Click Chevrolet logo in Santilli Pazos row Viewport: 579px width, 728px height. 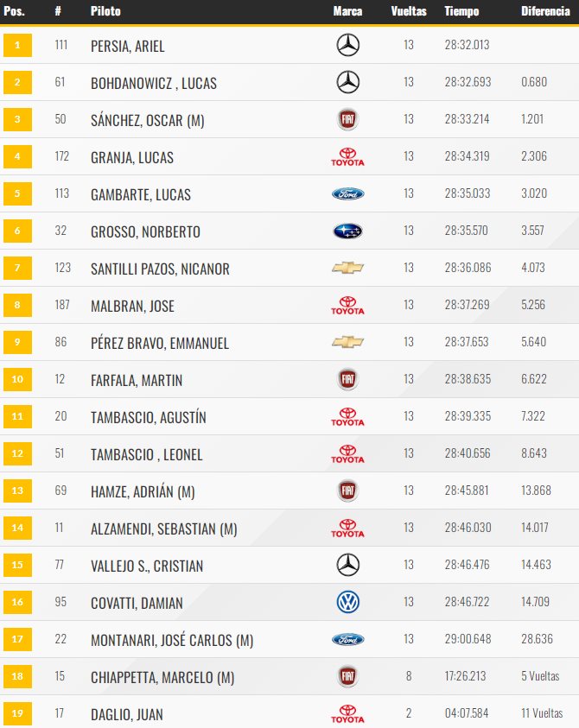pos(347,268)
